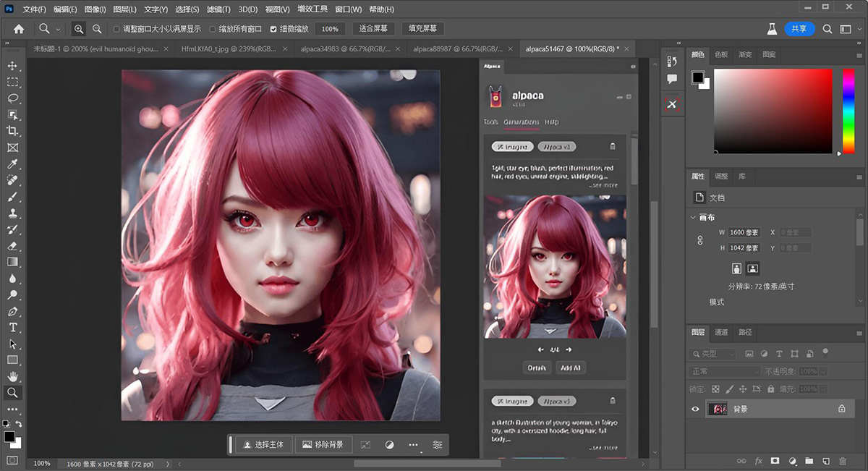Uncheck the 细微缩放 option

click(x=272, y=28)
